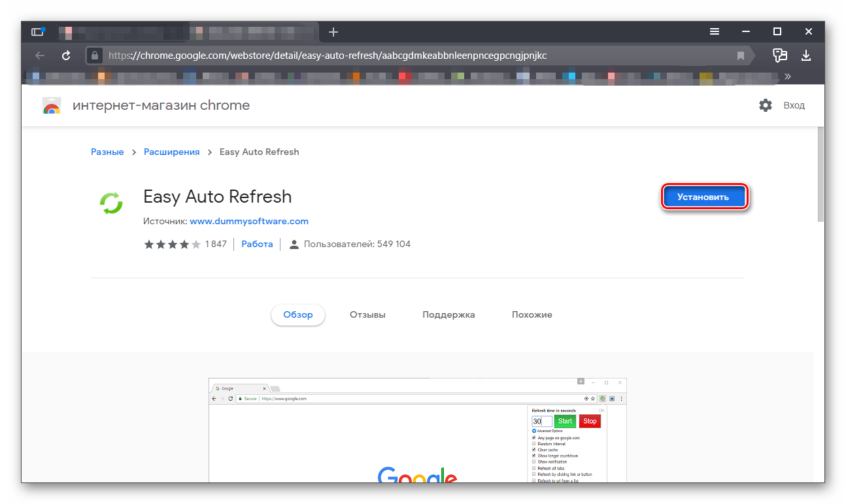The height and width of the screenshot is (504, 846).
Task: Open the downloads arrow icon
Action: [806, 56]
